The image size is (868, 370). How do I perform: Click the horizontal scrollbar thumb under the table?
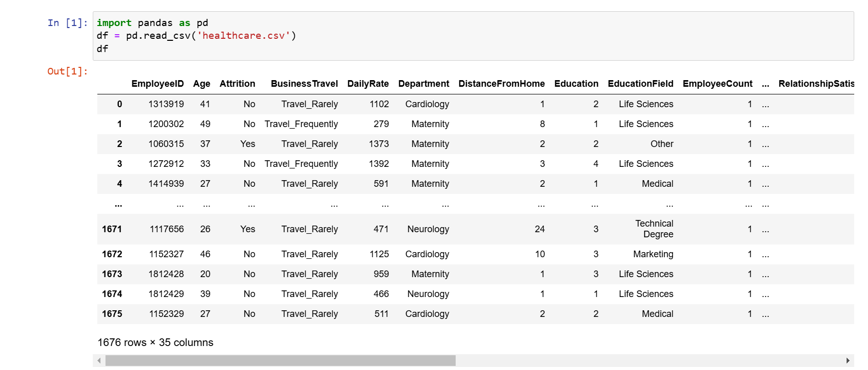tap(280, 361)
